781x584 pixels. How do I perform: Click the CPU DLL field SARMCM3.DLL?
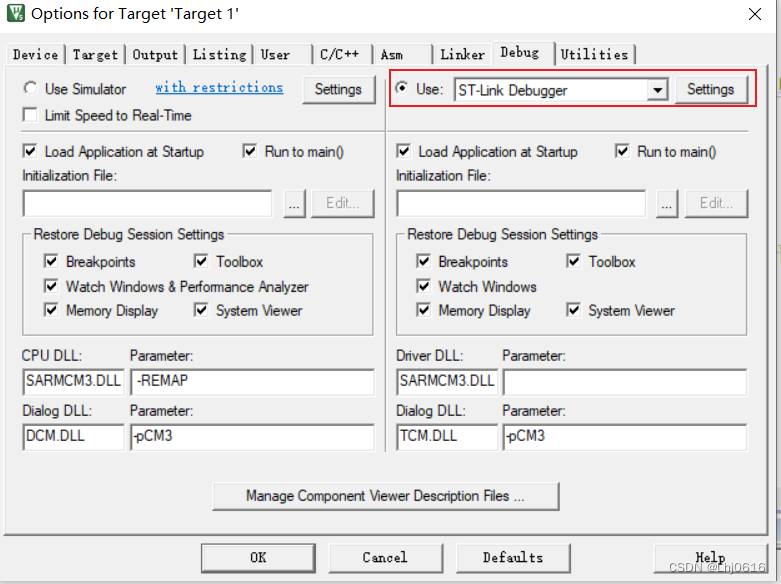(x=73, y=382)
